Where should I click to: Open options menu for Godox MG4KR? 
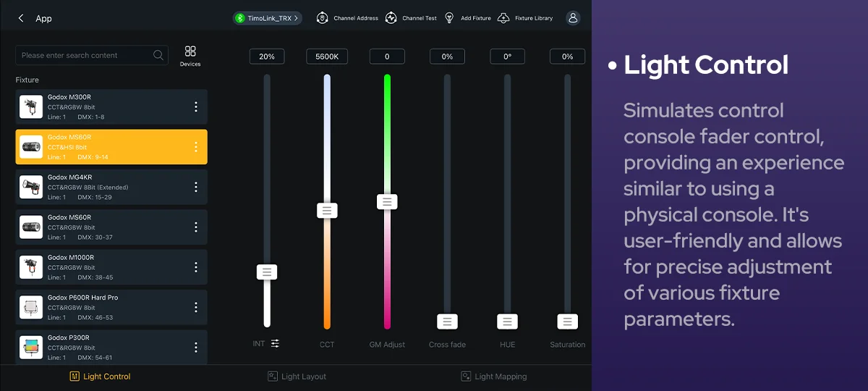click(195, 187)
